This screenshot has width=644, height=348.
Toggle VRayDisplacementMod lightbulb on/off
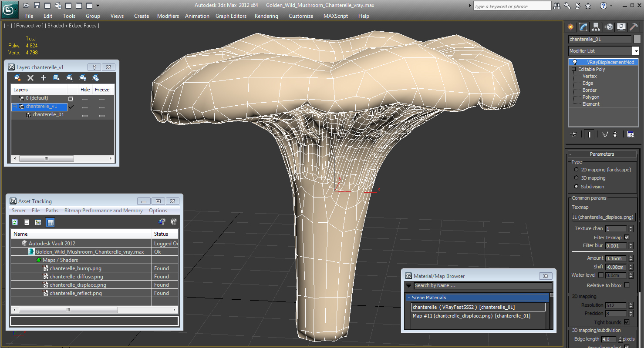575,62
